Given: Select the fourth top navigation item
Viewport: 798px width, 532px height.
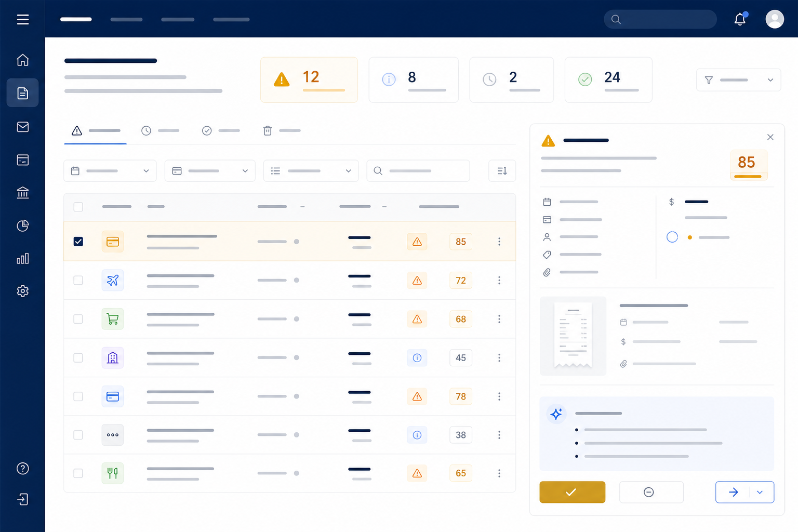Looking at the screenshot, I should (231, 19).
